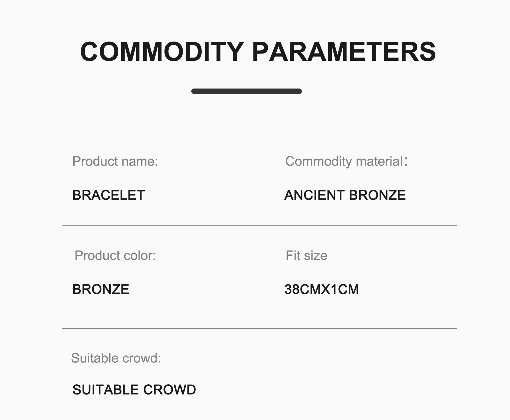Viewport: 510px width, 420px height.
Task: Click the uppercase word CROWD at the bottom
Action: [169, 390]
